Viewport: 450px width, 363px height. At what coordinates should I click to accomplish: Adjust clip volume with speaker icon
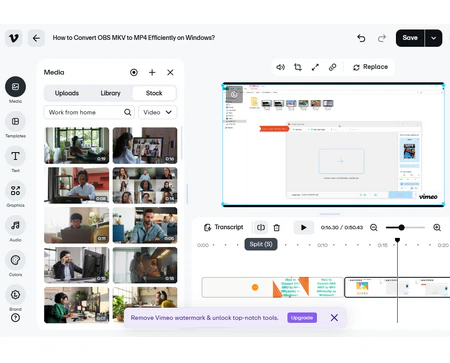pyautogui.click(x=280, y=67)
